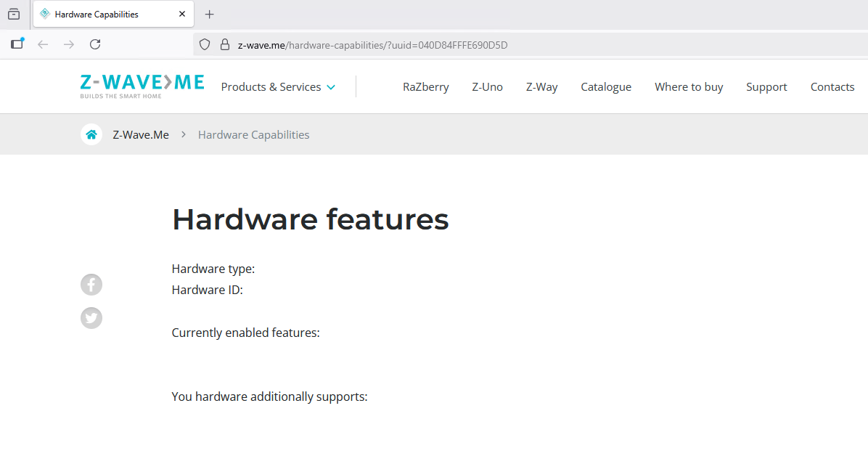Expand the Products & Services dropdown
The width and height of the screenshot is (868, 472).
(278, 87)
